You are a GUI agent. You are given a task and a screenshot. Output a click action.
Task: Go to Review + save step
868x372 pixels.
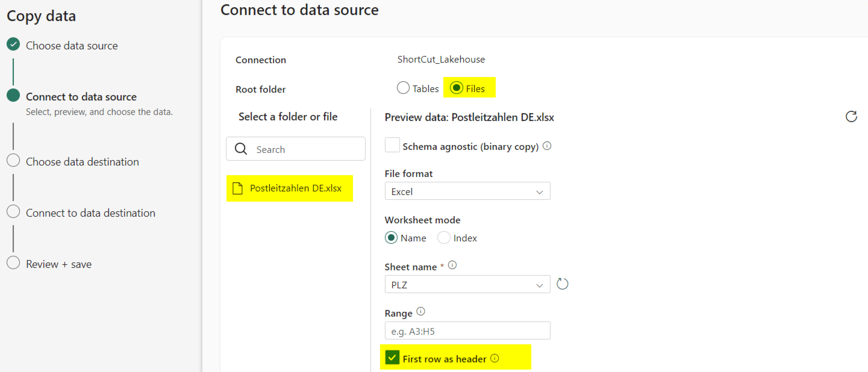[59, 264]
